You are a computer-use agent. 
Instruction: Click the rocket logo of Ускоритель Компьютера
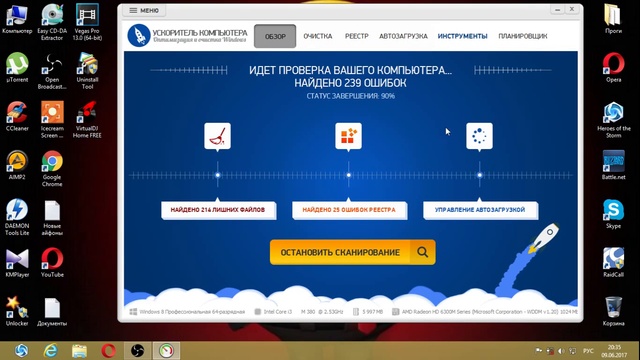[139, 35]
